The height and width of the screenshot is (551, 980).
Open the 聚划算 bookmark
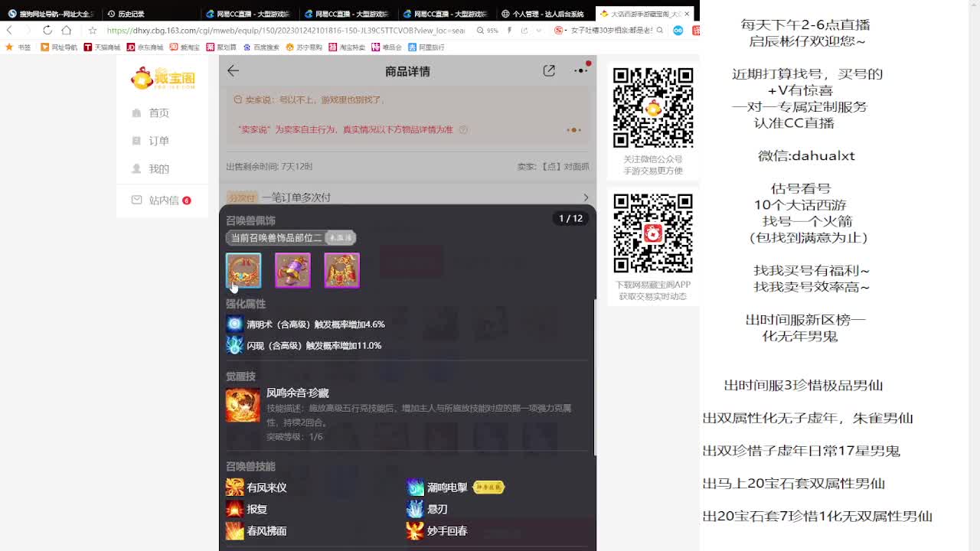click(221, 47)
